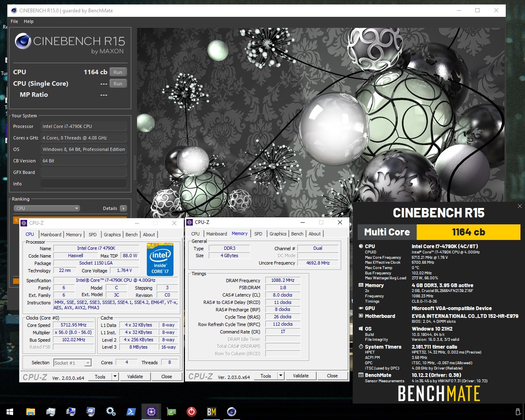Click the Info input field
525x420 pixels.
(84, 184)
